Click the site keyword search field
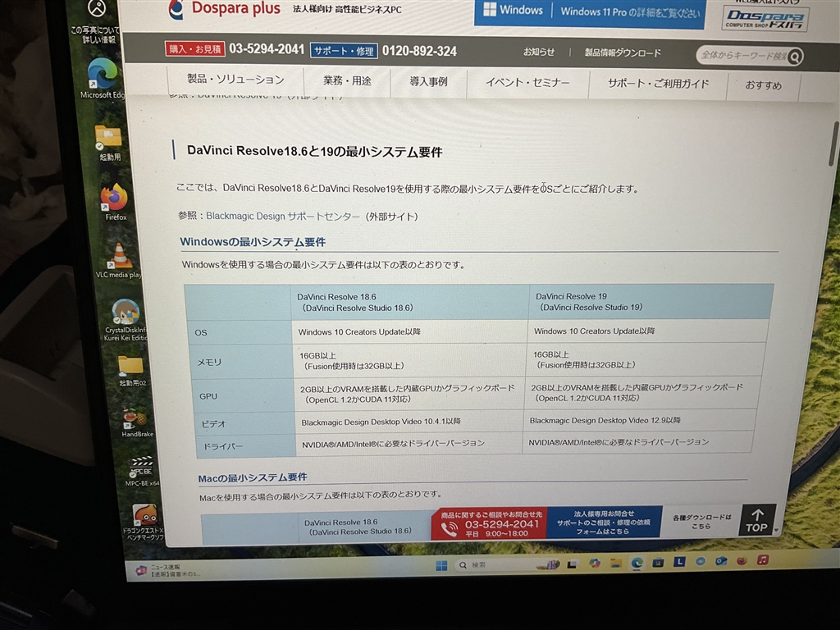This screenshot has height=630, width=840. click(x=742, y=55)
